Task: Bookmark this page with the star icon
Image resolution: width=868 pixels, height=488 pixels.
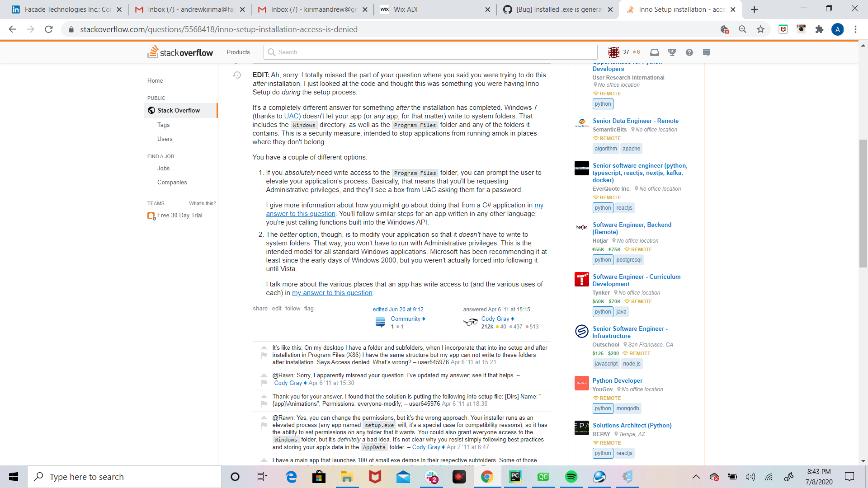Action: point(760,29)
